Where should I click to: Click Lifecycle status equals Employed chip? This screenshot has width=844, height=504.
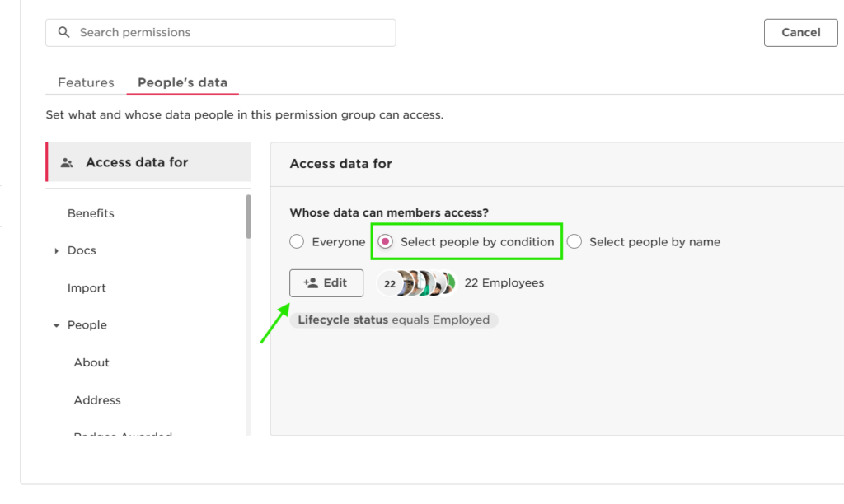click(393, 320)
